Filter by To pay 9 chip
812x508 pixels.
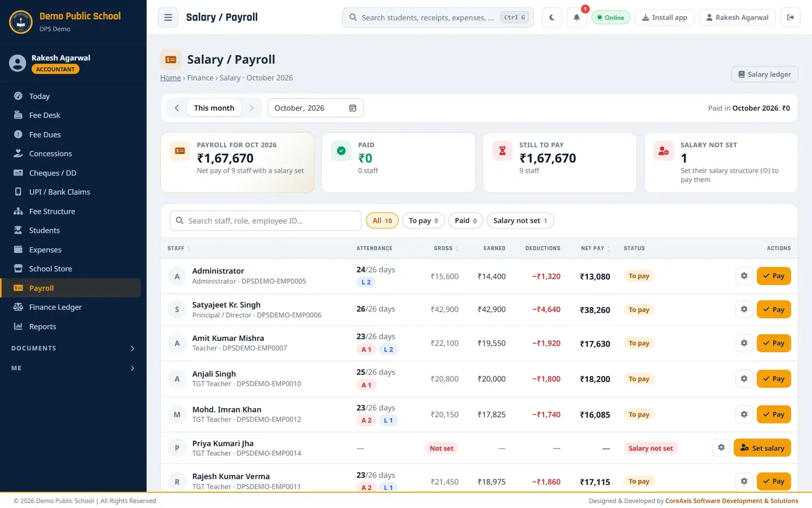click(423, 221)
